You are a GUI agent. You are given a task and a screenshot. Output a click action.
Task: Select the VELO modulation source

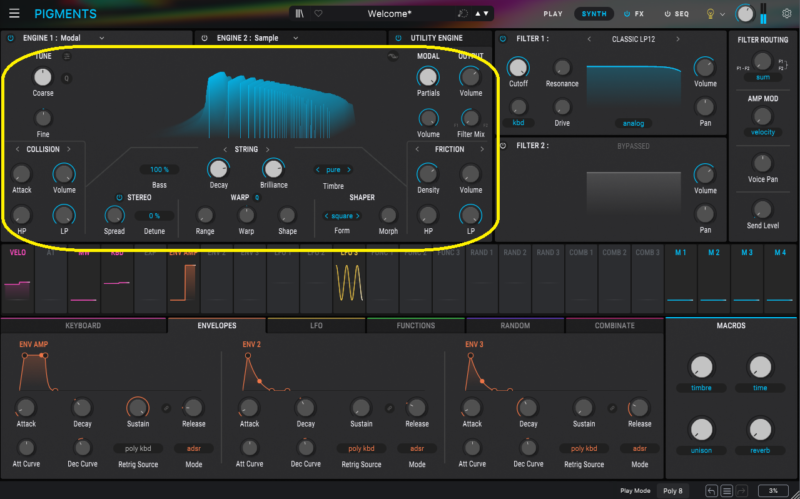[17, 279]
